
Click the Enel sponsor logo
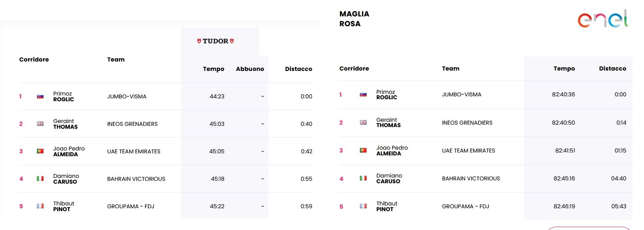603,19
